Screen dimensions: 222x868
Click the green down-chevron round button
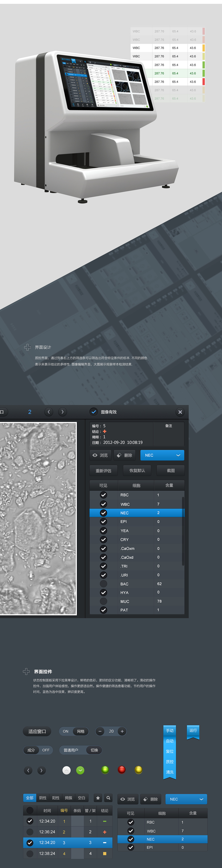(80, 770)
